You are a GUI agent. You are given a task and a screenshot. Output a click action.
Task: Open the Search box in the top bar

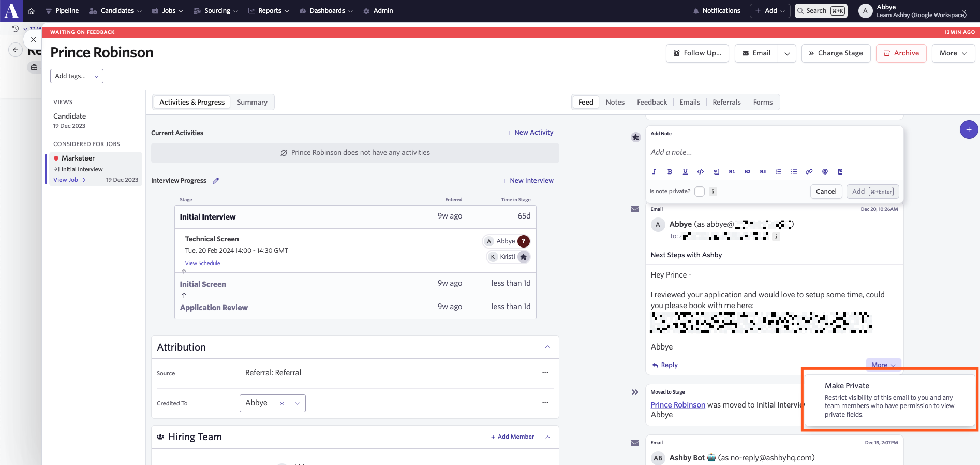pyautogui.click(x=821, y=11)
